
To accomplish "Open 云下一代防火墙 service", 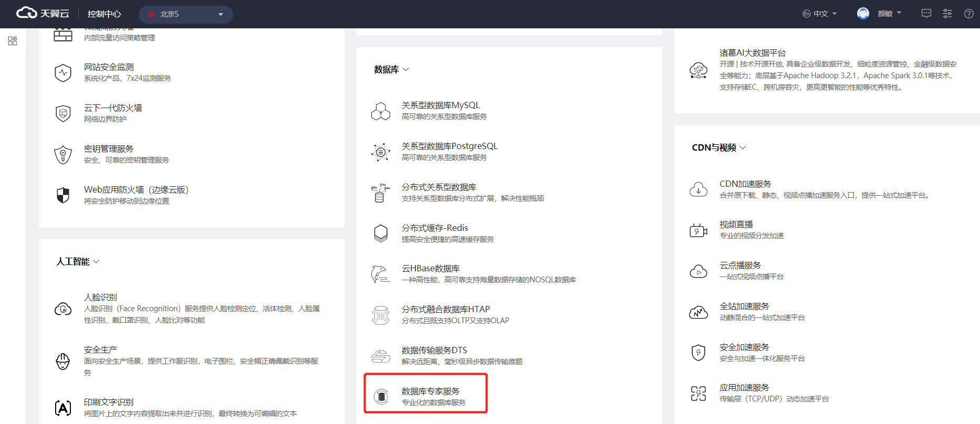I will 113,108.
